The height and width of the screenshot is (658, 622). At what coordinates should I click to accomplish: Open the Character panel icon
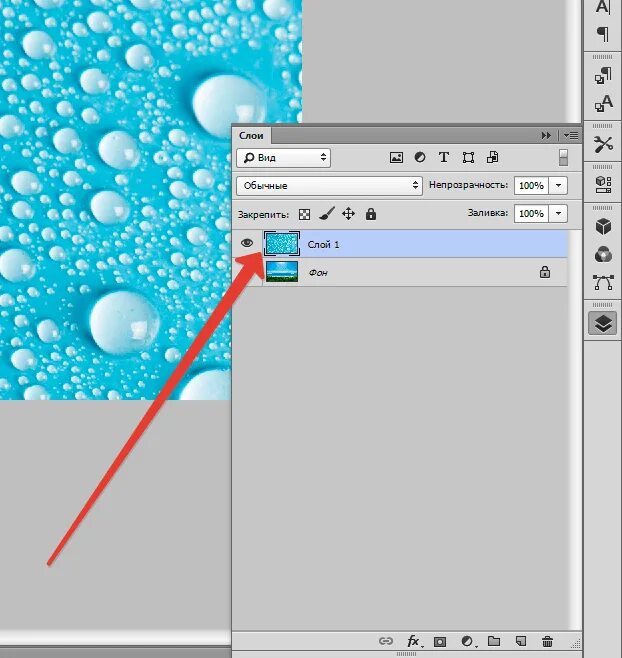pyautogui.click(x=603, y=6)
